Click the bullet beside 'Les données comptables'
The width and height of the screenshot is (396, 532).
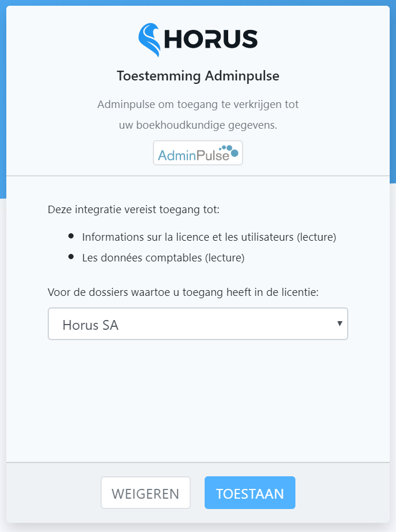tap(72, 257)
